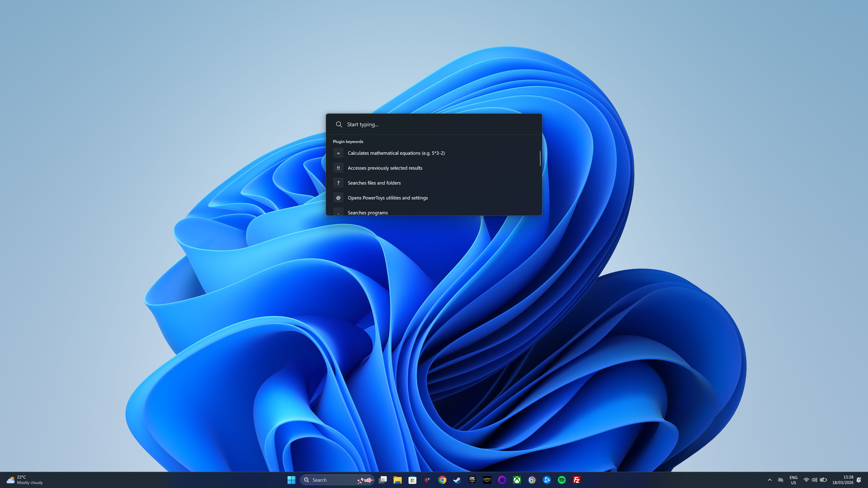Pick Opens PowerToys utilities and settings entry
Image resolution: width=868 pixels, height=488 pixels.
pos(433,198)
